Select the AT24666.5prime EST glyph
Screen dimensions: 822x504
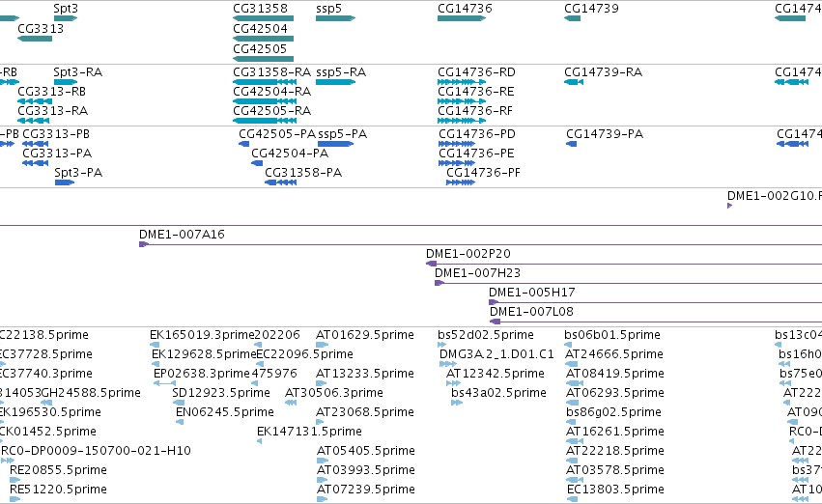[572, 364]
